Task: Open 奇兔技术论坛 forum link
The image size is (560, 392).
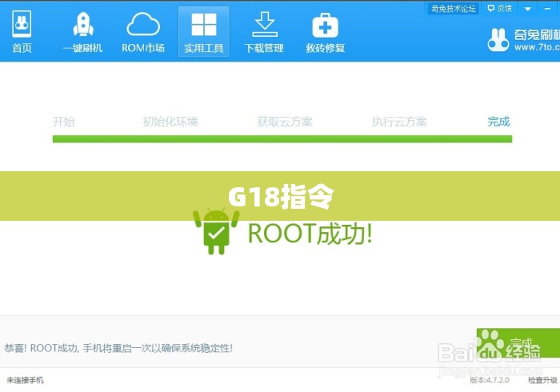Action: (x=454, y=9)
